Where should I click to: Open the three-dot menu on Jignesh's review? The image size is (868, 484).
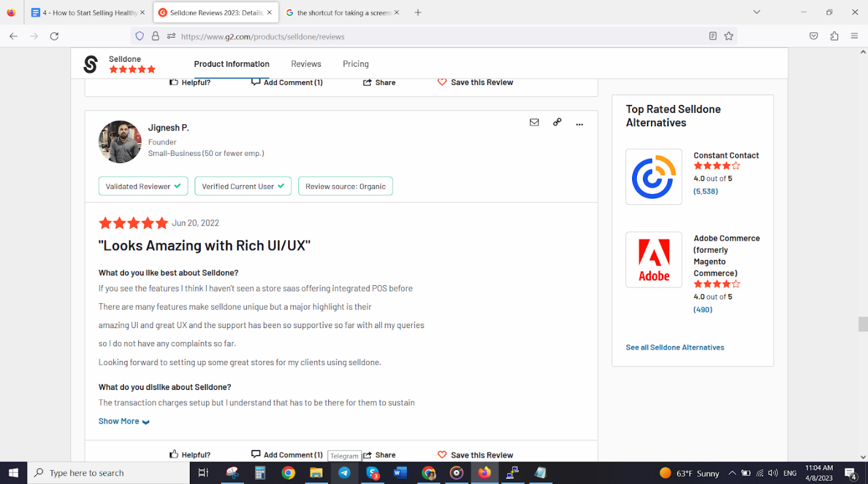[x=579, y=124]
